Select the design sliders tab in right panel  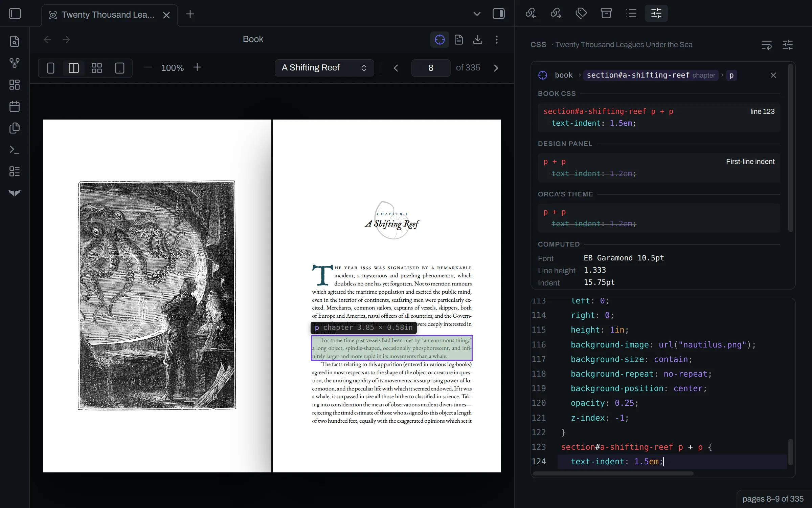click(656, 14)
